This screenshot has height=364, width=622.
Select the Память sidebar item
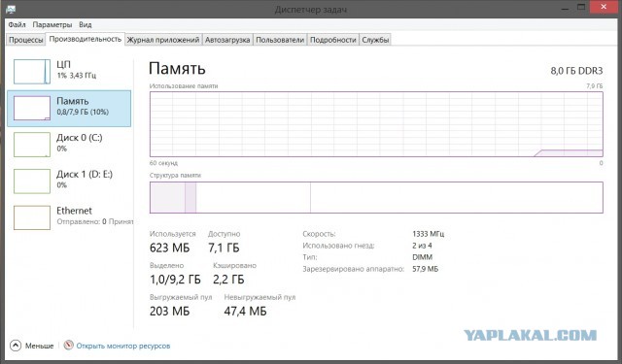[69, 108]
